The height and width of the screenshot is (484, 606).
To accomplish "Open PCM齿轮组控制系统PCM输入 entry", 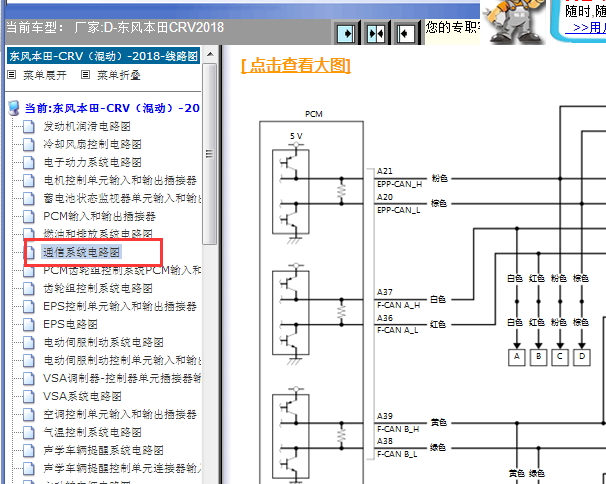I will [122, 270].
